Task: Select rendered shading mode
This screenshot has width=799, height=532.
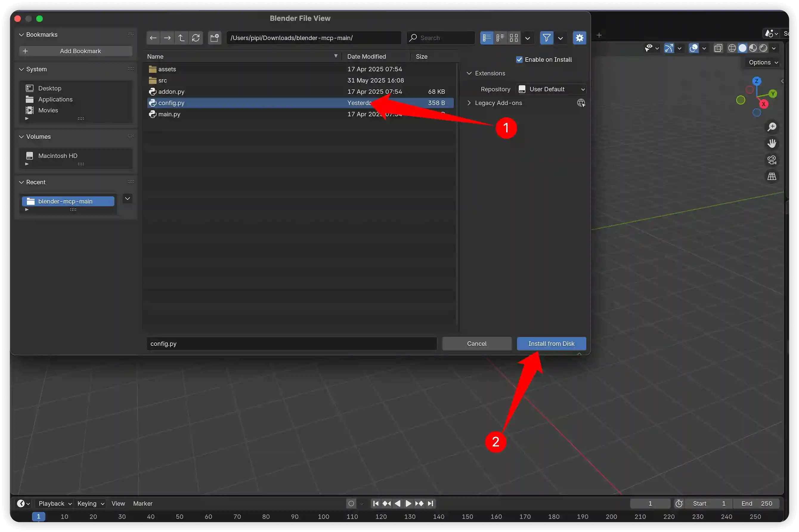Action: 764,48
